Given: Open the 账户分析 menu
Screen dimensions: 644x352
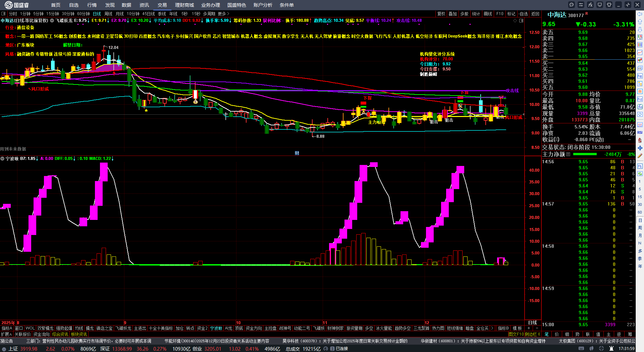Looking at the screenshot, I should click(x=263, y=5).
